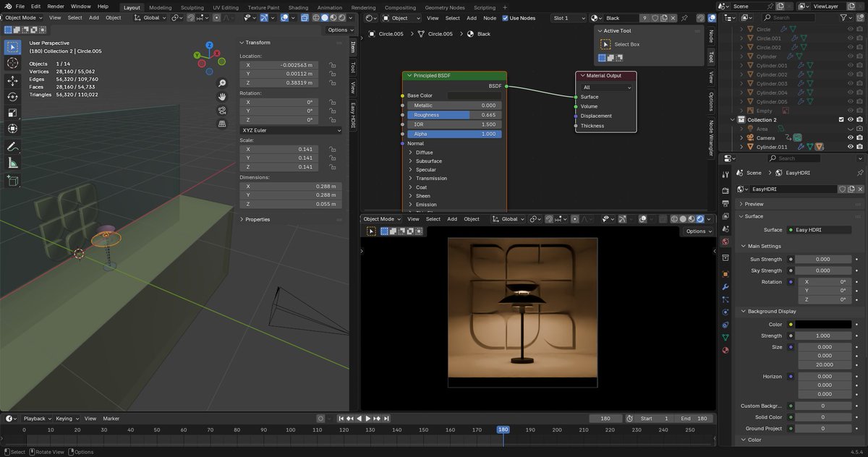Toggle camera view in the viewport
The width and height of the screenshot is (868, 457).
click(222, 111)
